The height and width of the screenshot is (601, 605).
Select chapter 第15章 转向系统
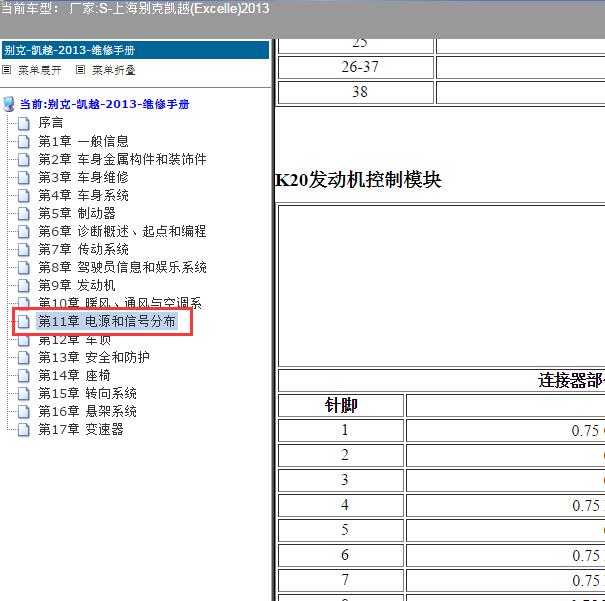(87, 393)
